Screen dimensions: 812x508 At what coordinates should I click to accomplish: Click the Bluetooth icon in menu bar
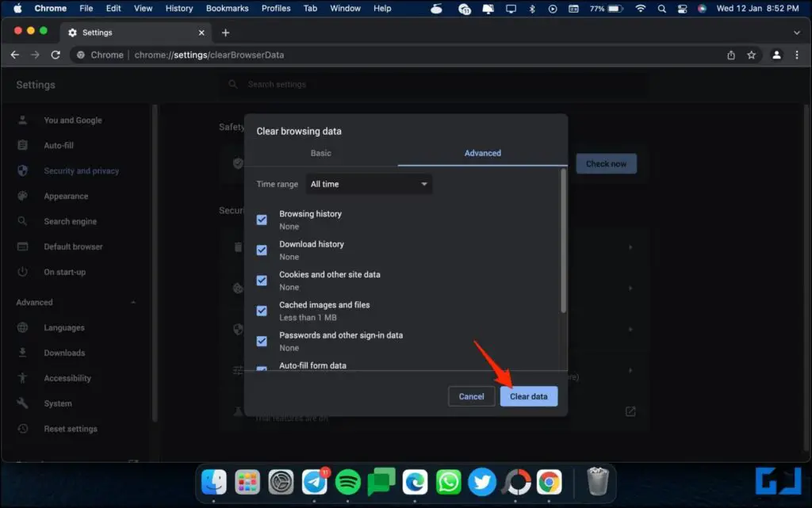click(x=532, y=8)
